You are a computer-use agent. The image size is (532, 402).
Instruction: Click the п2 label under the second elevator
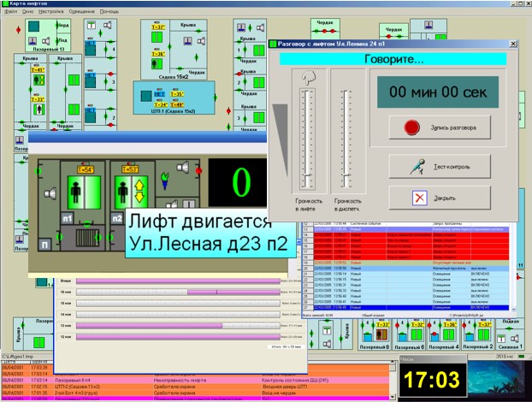116,216
